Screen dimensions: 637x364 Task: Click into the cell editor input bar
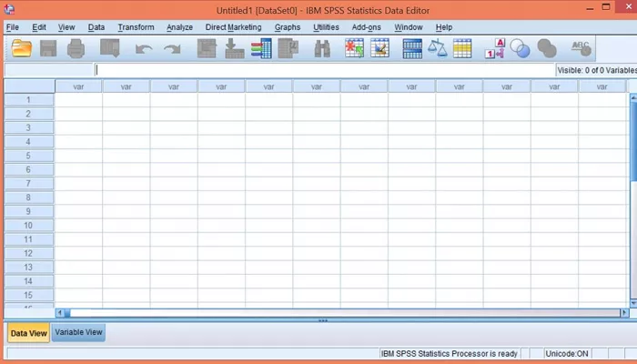[x=325, y=70]
